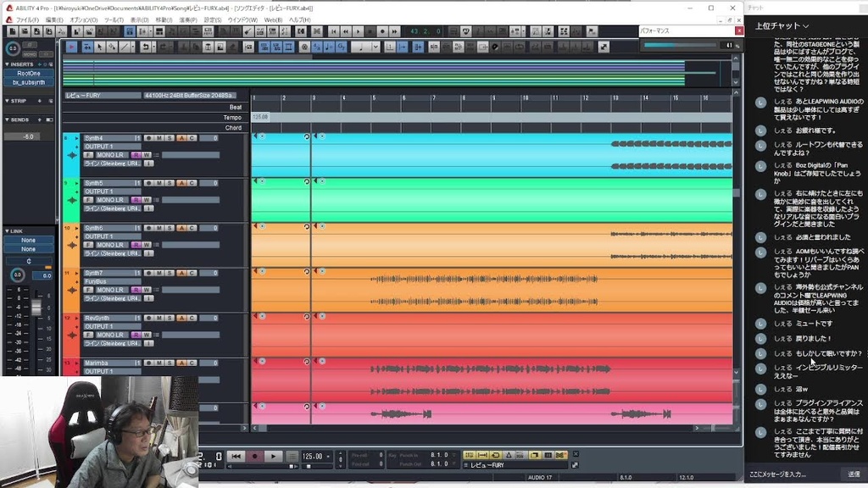The image size is (868, 488).
Task: Toggle record arm on Synth6 track
Action: pos(148,228)
